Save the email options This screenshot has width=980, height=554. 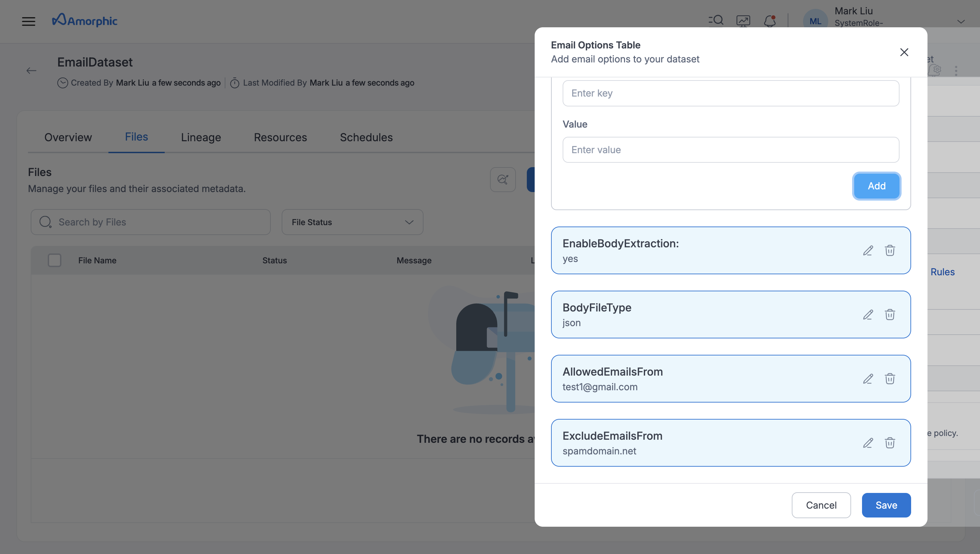886,505
